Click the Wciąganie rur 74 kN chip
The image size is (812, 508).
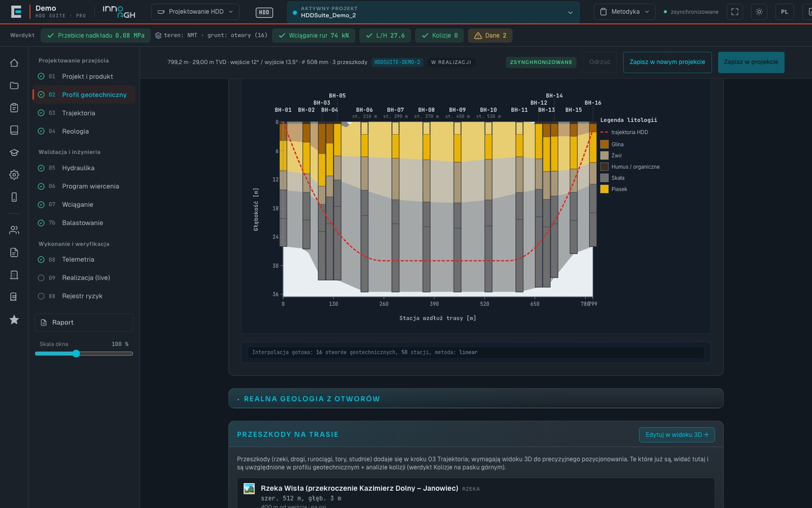tap(313, 36)
